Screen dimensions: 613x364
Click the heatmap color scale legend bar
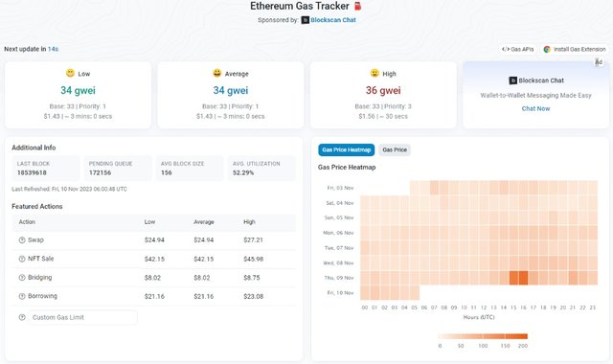(483, 336)
